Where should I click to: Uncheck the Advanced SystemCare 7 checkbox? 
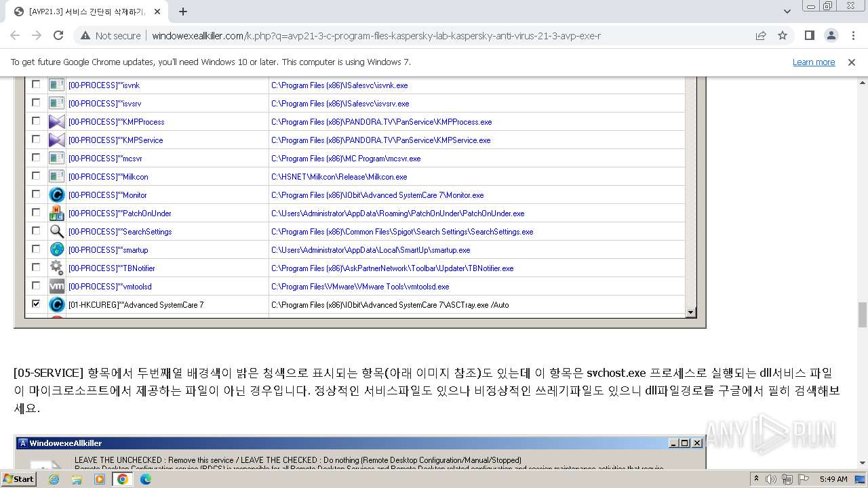pos(36,304)
